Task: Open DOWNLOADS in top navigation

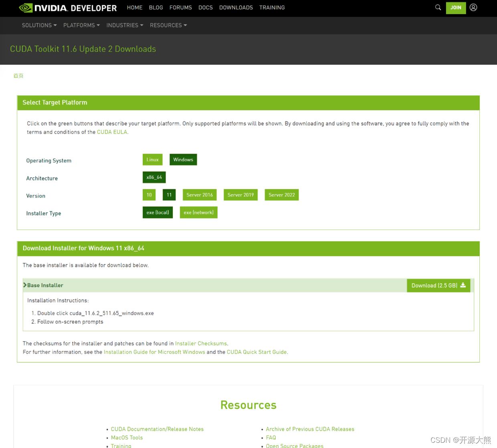Action: tap(236, 8)
